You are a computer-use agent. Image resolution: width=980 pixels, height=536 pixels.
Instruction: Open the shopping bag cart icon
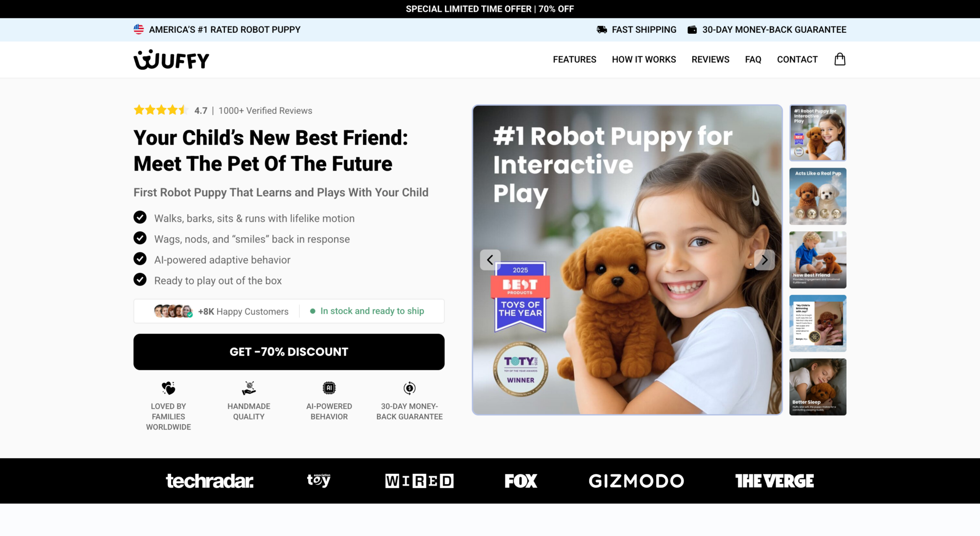[840, 59]
